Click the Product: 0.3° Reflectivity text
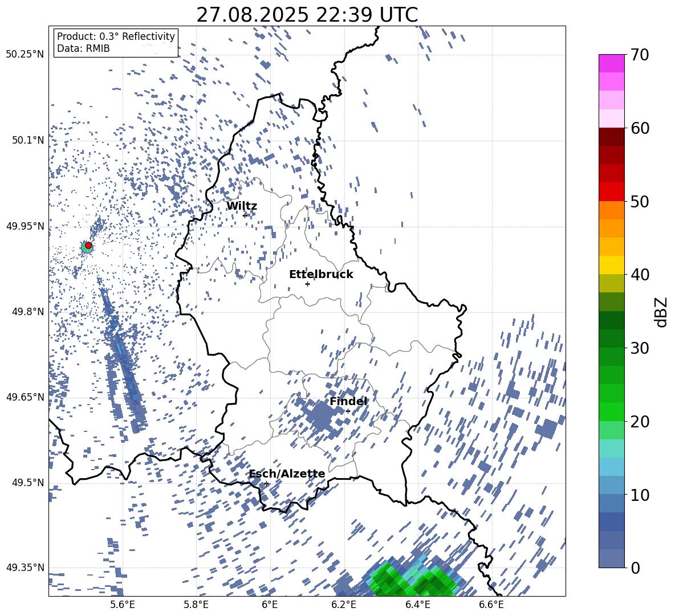 pyautogui.click(x=116, y=36)
